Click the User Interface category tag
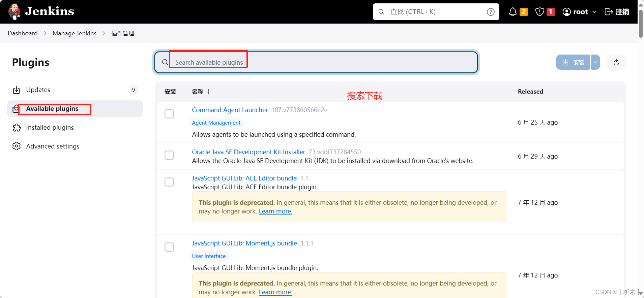Screen dimensions: 644x298 pyautogui.click(x=209, y=256)
